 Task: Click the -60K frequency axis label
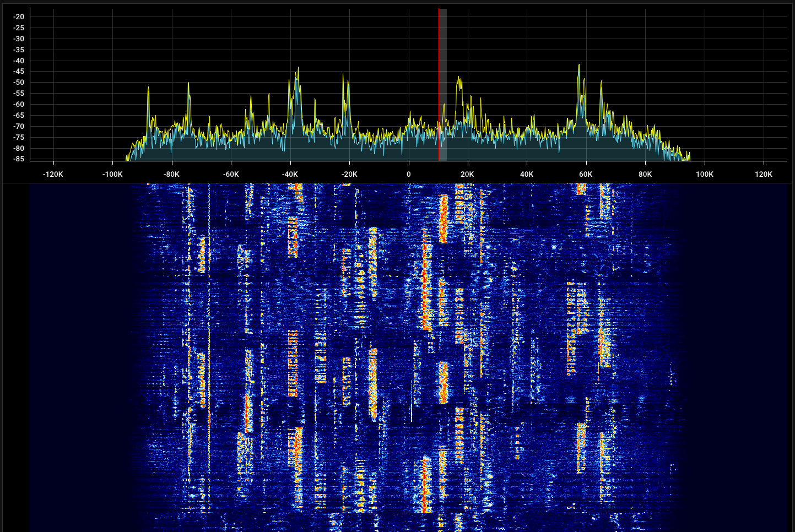(231, 174)
